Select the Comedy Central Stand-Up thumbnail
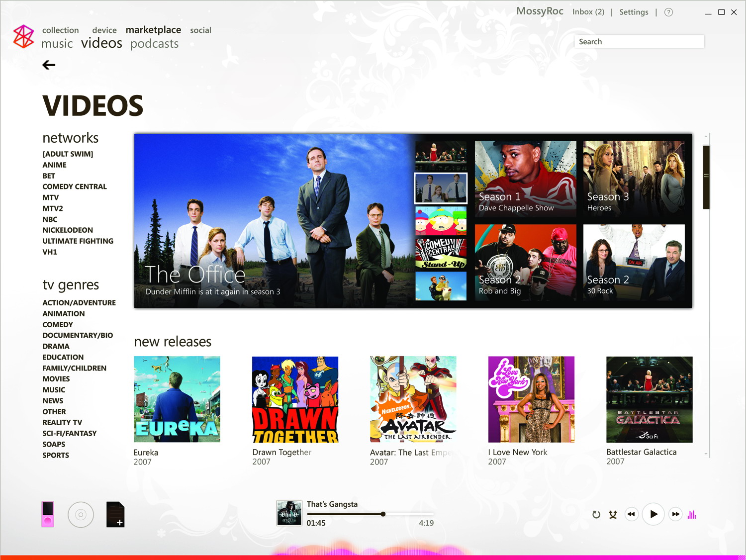This screenshot has height=560, width=746. [x=441, y=254]
